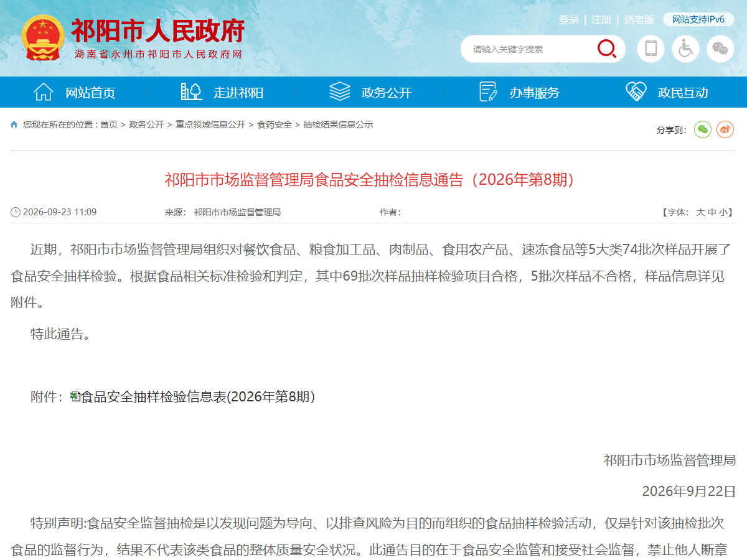
Task: Click breadcrumb home icon
Action: [x=14, y=124]
